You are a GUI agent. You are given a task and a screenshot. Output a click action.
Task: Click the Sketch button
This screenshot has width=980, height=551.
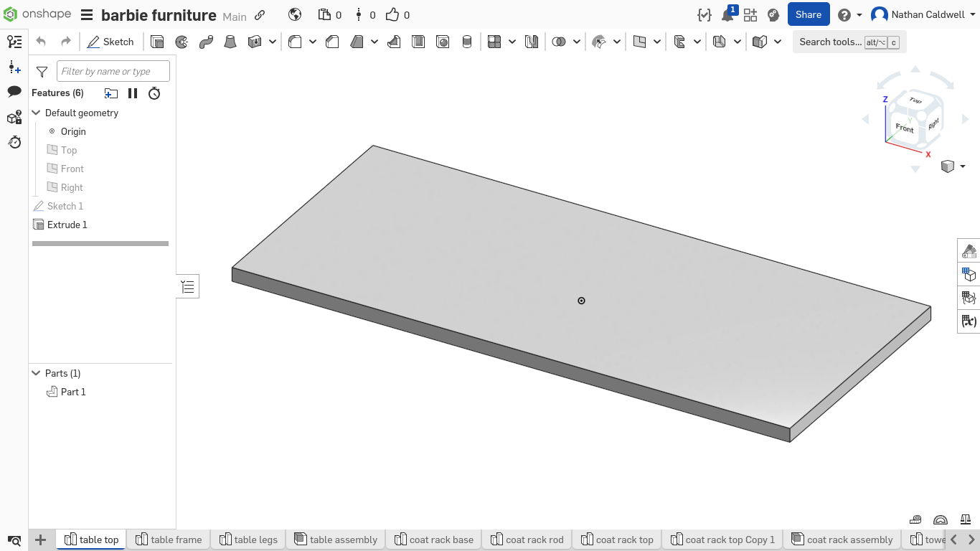pos(110,42)
